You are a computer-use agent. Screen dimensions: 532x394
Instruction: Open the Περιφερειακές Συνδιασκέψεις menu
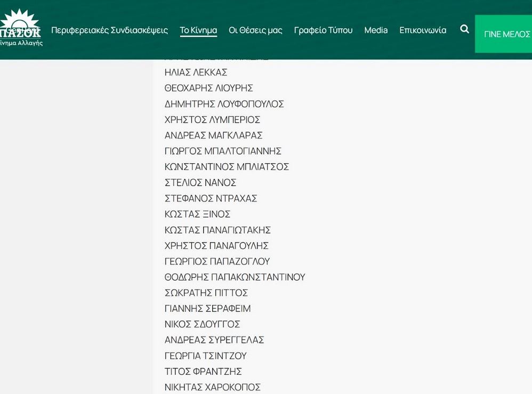coord(109,30)
